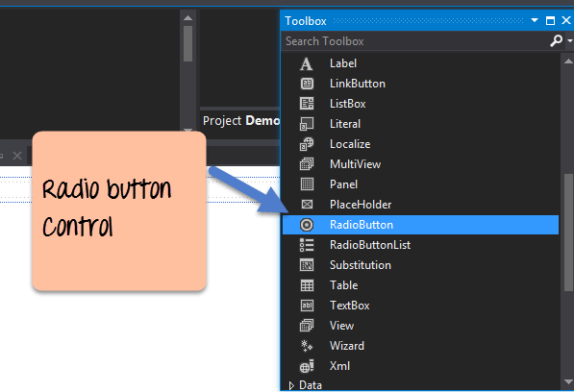Click into the Search Toolbox field

tap(415, 41)
